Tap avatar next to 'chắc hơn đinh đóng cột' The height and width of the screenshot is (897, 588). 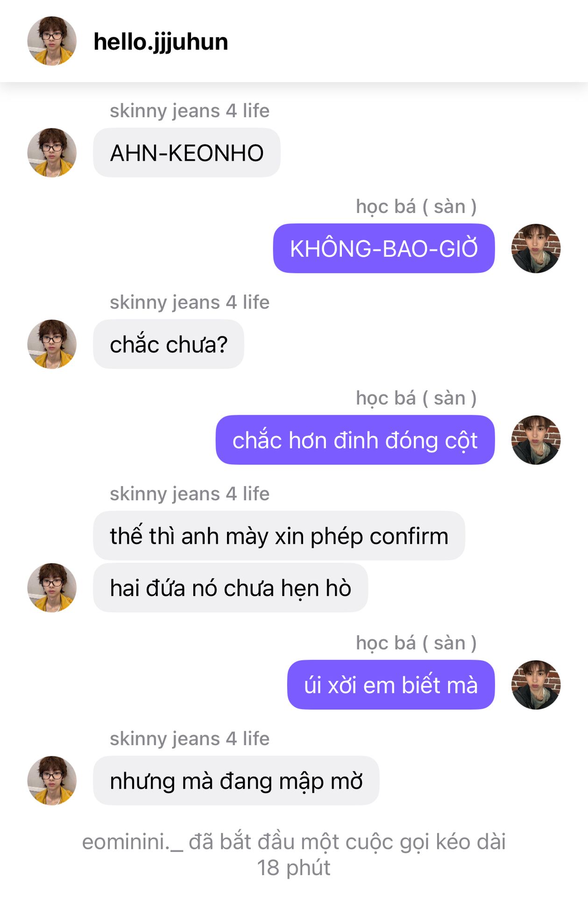click(536, 440)
